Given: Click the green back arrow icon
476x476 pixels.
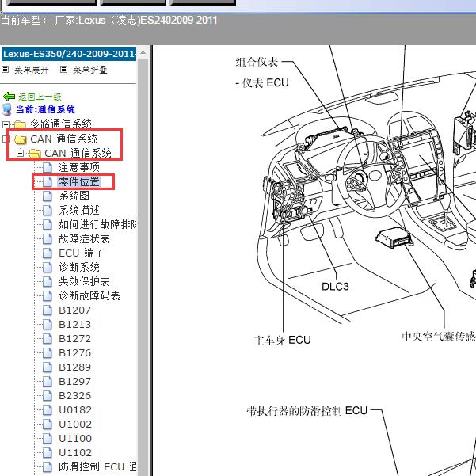Looking at the screenshot, I should click(x=9, y=97).
